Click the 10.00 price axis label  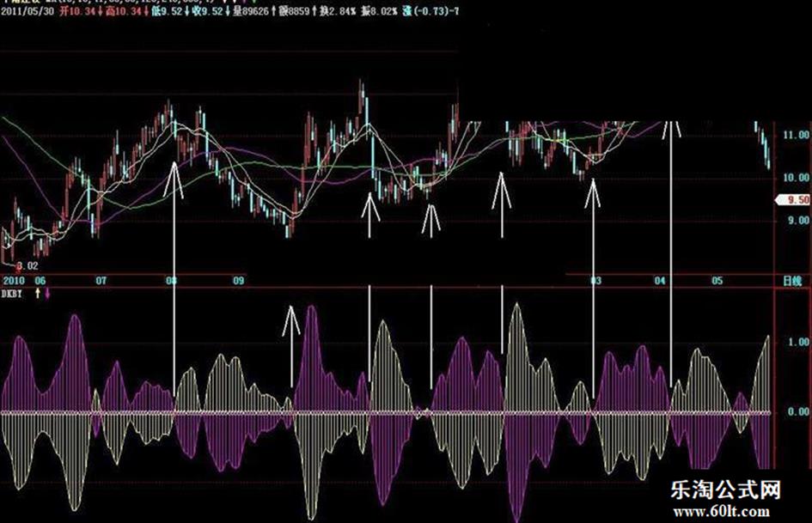pos(796,178)
